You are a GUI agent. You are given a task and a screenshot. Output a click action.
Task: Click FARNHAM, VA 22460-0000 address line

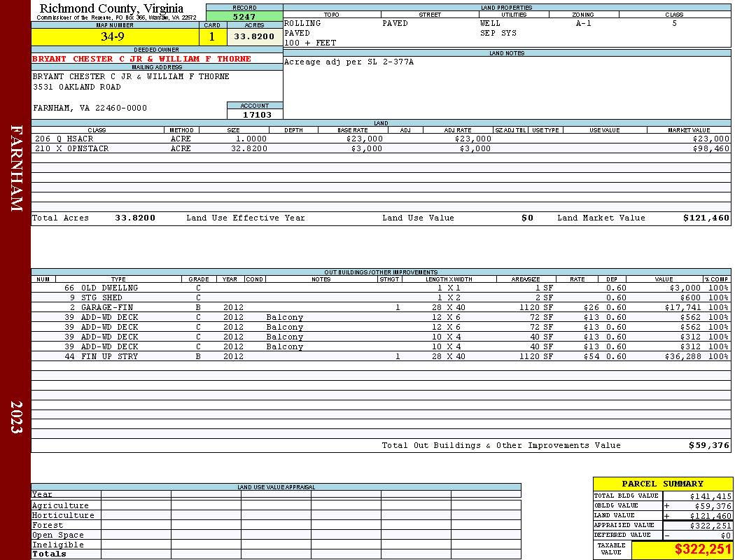[90, 108]
